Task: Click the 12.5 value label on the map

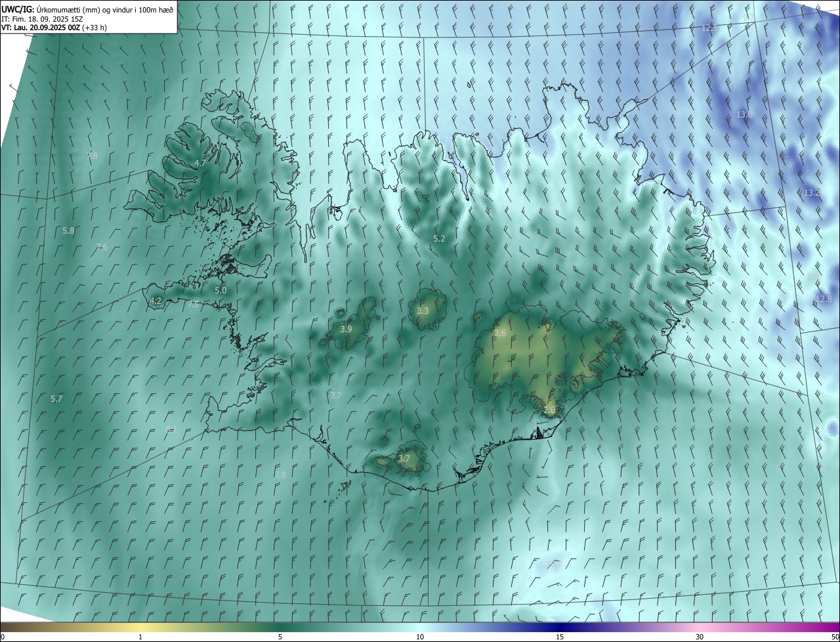Action: tap(709, 28)
